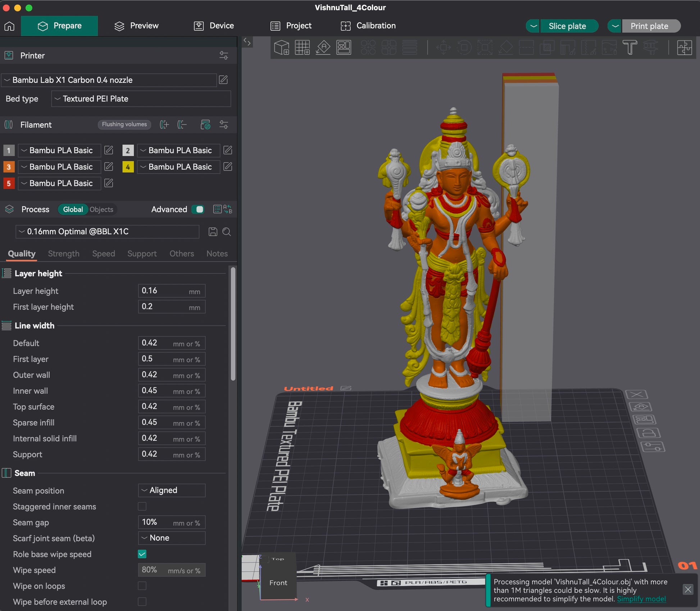Click the Auto orient toolbar icon
This screenshot has height=611, width=700.
pos(323,47)
